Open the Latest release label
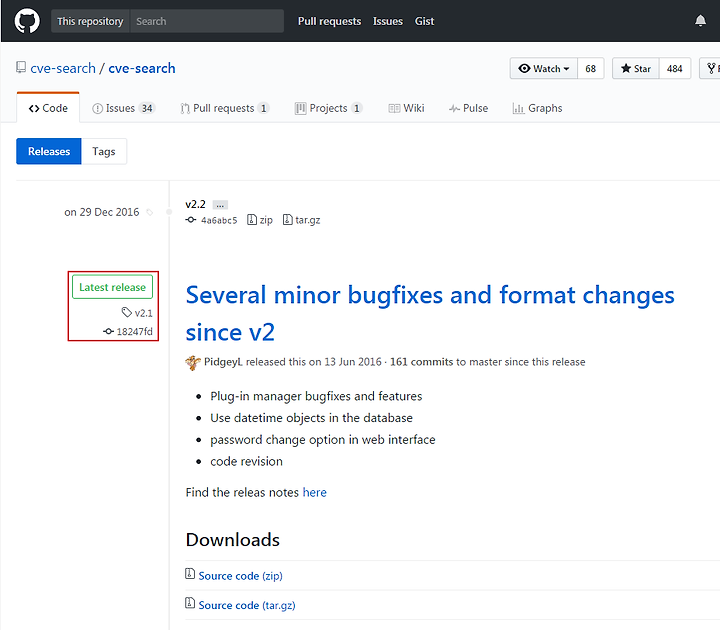This screenshot has width=720, height=630. click(x=112, y=287)
